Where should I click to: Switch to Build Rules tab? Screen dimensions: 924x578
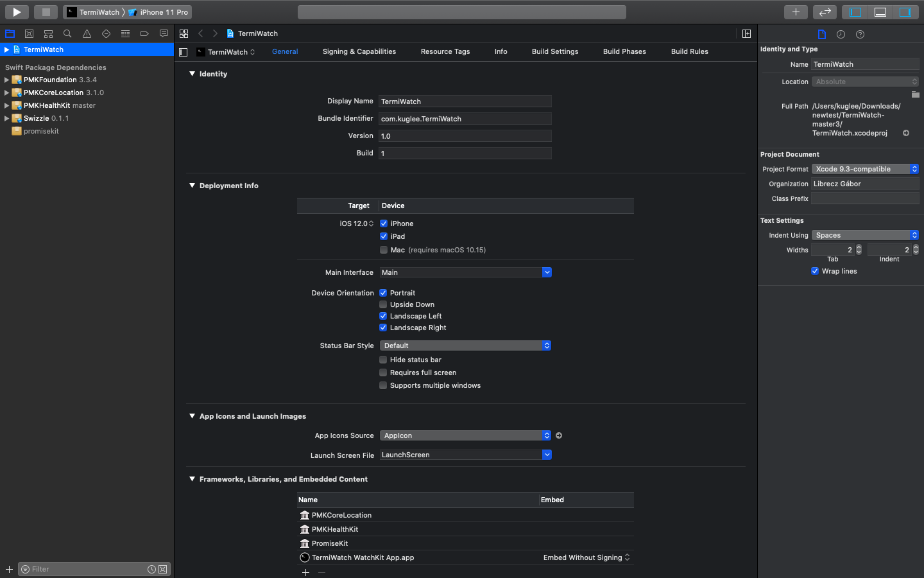tap(690, 51)
